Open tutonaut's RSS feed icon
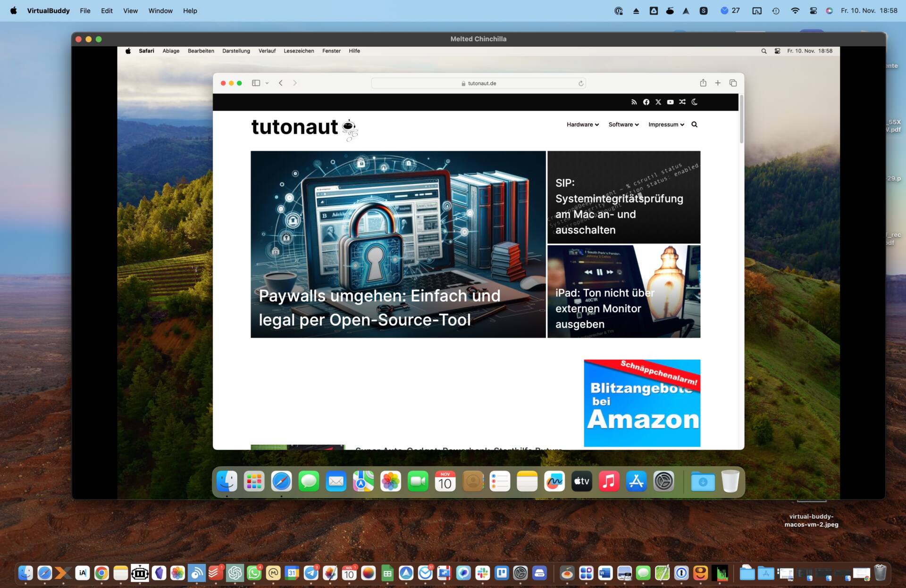906x588 pixels. (634, 102)
